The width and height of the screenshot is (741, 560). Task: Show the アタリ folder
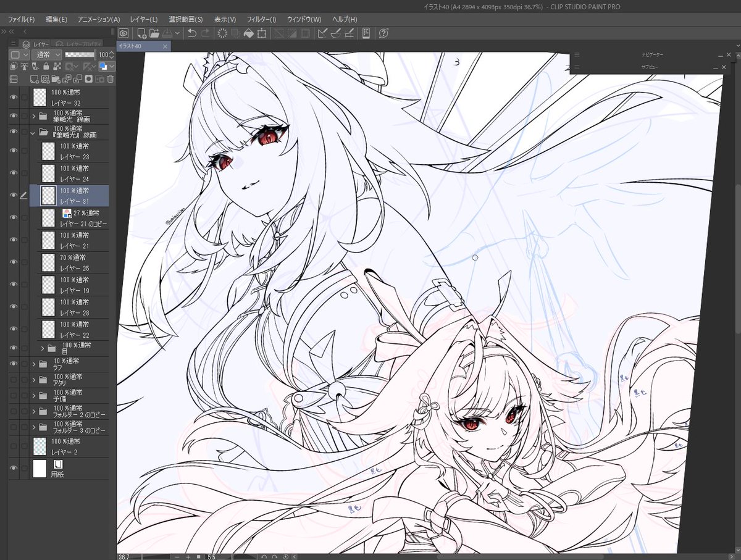[14, 380]
